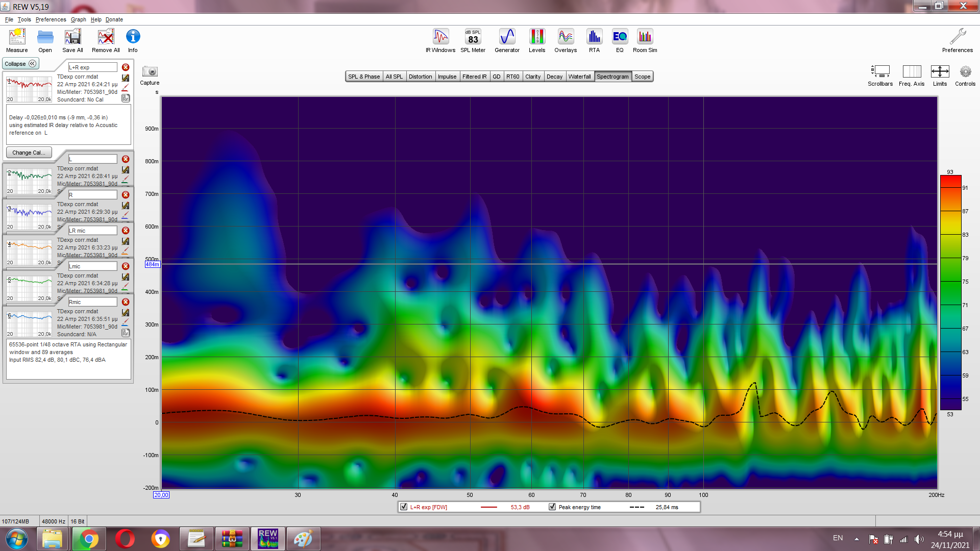Toggle Peak energy time checkbox

coord(552,507)
